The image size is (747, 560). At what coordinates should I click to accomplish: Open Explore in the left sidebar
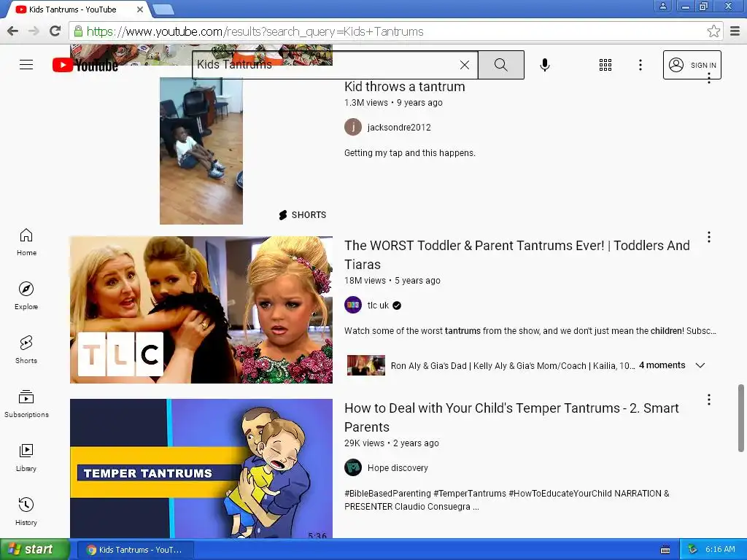[26, 296]
